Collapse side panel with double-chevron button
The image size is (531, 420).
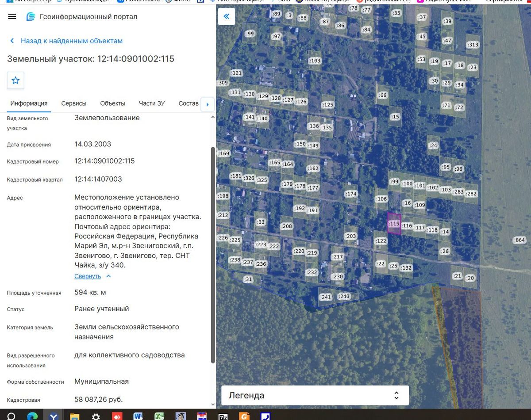pyautogui.click(x=227, y=16)
